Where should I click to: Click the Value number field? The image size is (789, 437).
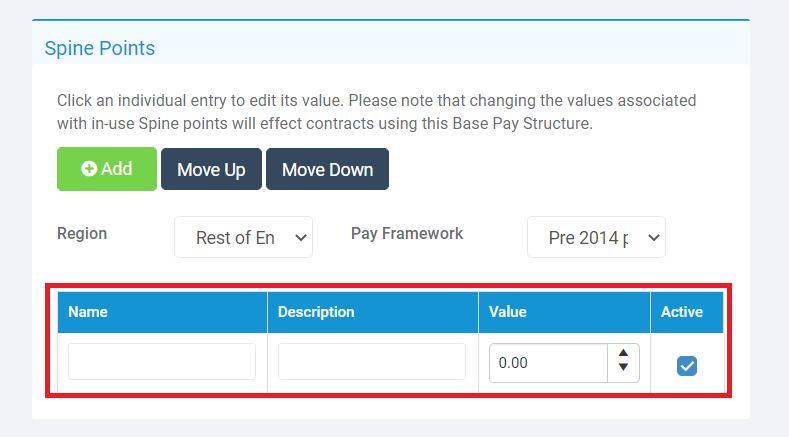click(x=548, y=363)
